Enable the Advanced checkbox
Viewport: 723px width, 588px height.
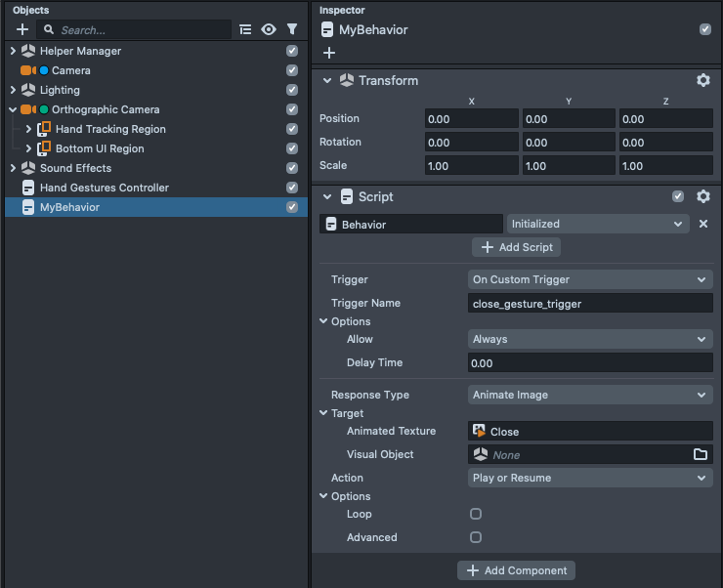click(x=476, y=537)
